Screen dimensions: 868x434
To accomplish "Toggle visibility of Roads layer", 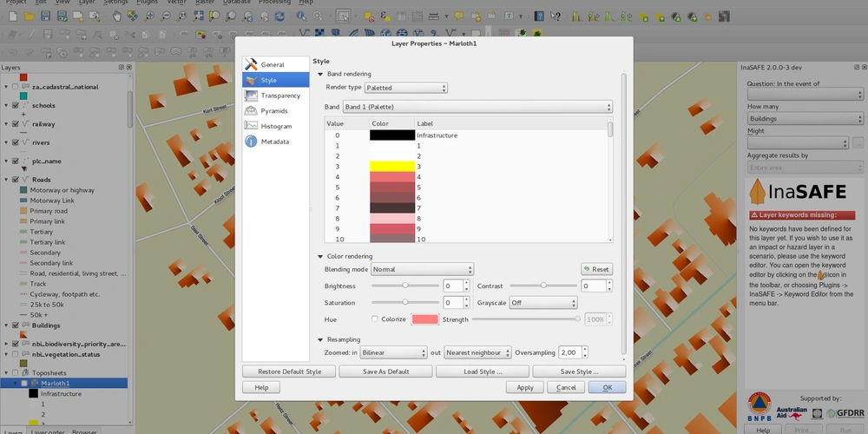I will (x=15, y=180).
